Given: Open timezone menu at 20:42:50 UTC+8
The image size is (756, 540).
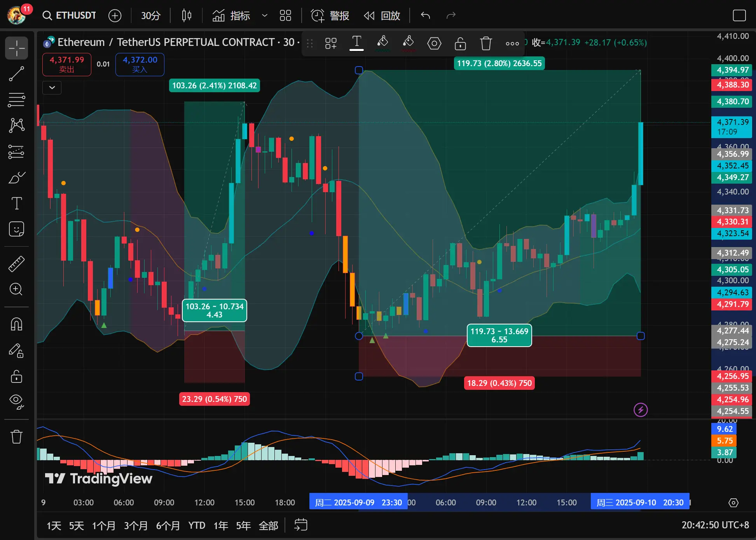Looking at the screenshot, I should pos(715,525).
